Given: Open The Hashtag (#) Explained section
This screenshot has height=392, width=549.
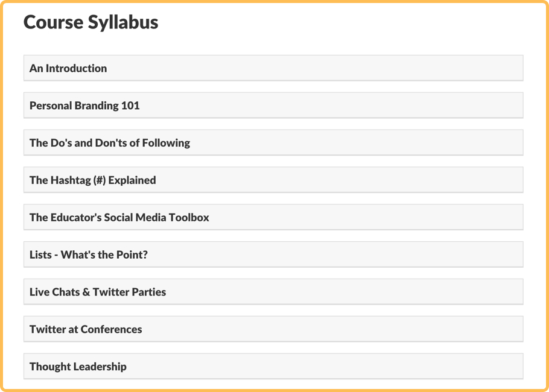Looking at the screenshot, I should point(273,180).
